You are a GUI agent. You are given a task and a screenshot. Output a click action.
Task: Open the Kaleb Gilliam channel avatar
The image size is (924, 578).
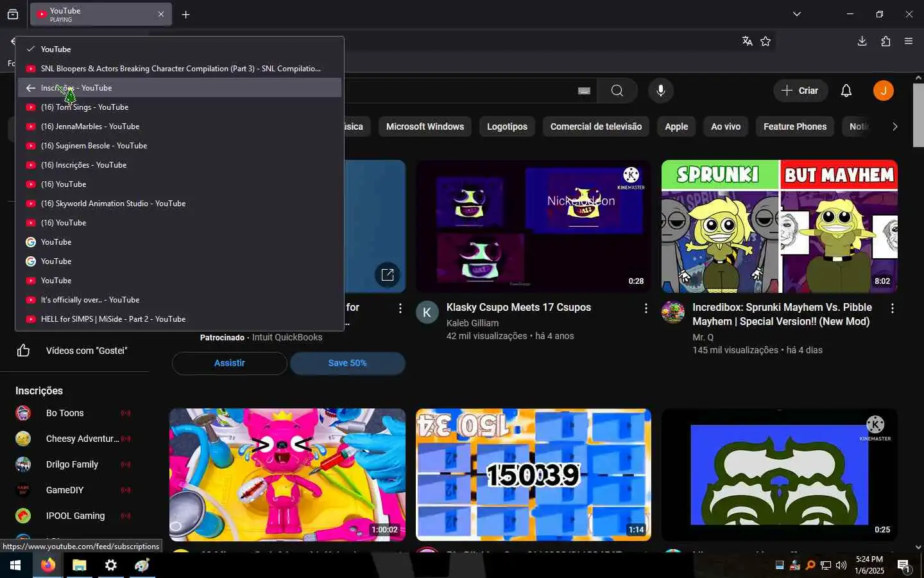tap(427, 312)
